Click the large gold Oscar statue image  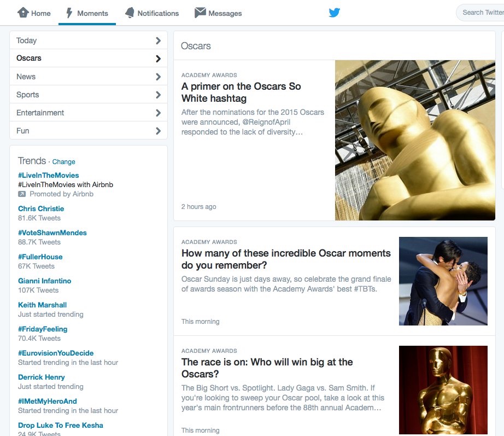click(x=415, y=140)
